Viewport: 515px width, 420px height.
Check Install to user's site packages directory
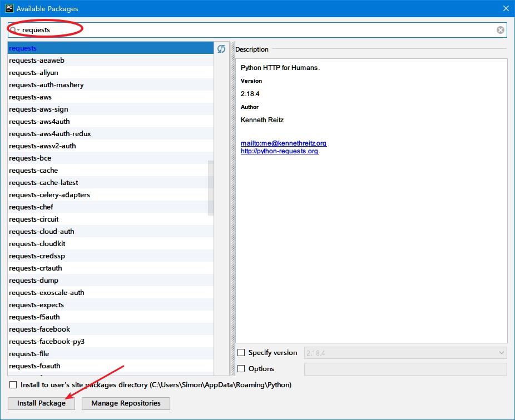12,384
